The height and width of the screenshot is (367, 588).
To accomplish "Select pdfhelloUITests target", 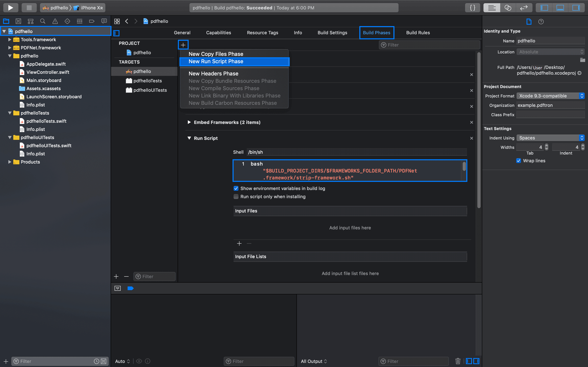I will coord(150,90).
